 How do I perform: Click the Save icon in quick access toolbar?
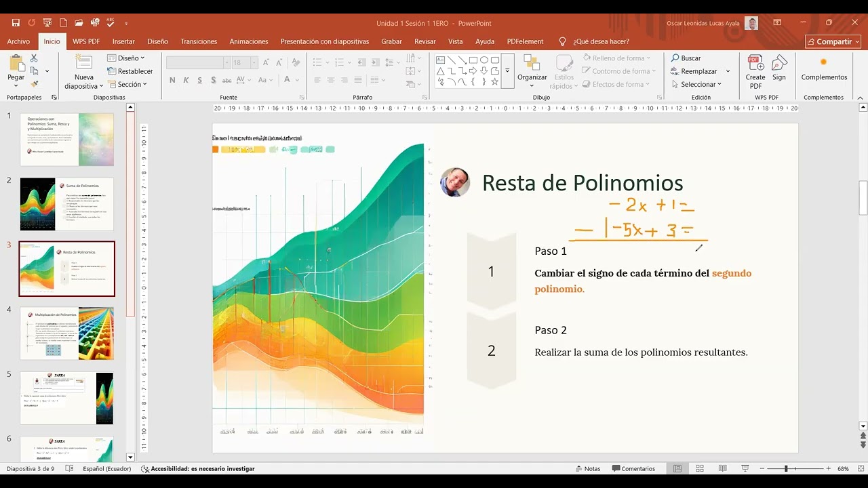point(16,22)
